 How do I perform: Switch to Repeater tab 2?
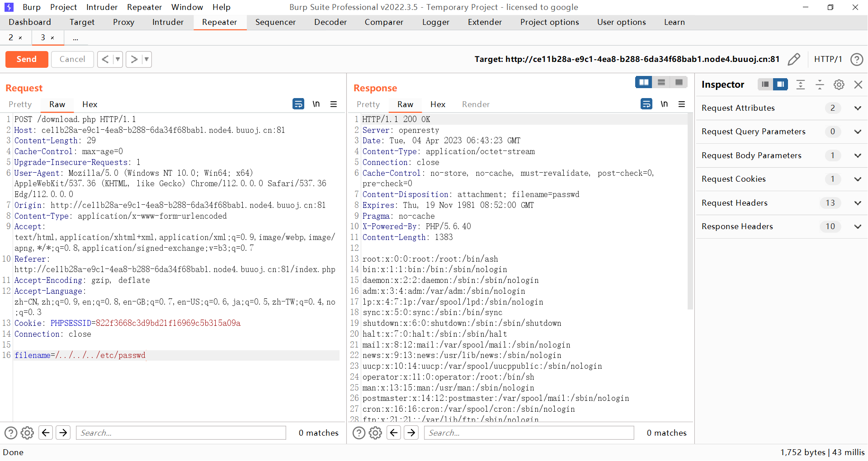tap(11, 38)
